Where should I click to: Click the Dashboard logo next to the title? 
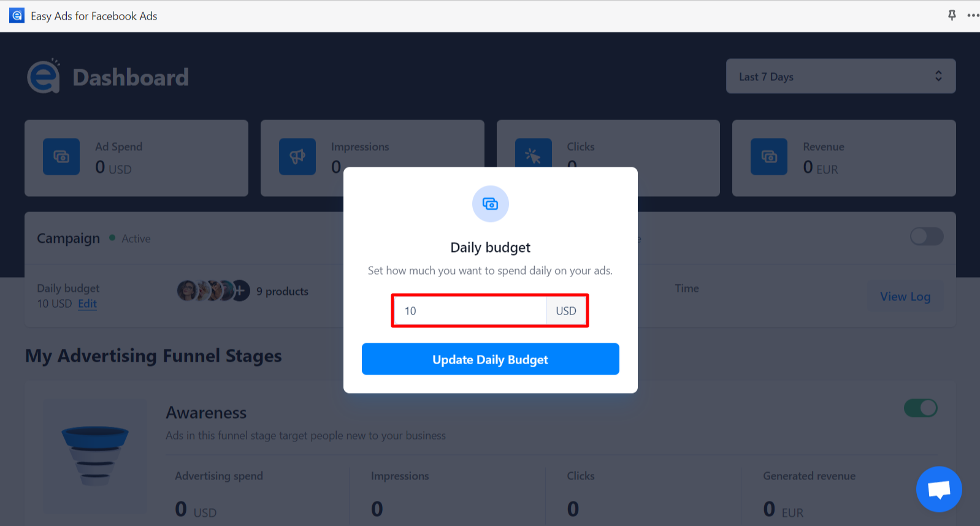pos(43,76)
